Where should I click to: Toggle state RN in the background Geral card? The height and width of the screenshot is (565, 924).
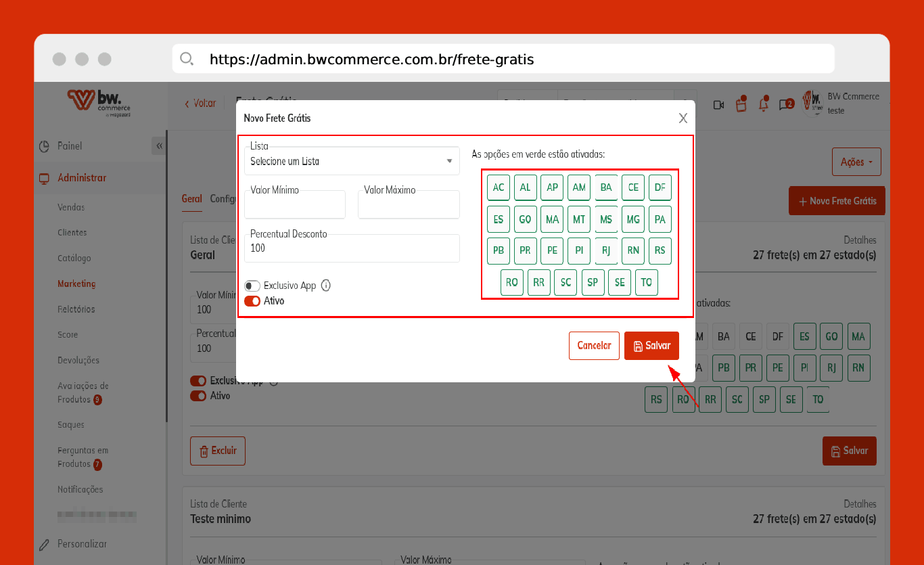pyautogui.click(x=858, y=368)
